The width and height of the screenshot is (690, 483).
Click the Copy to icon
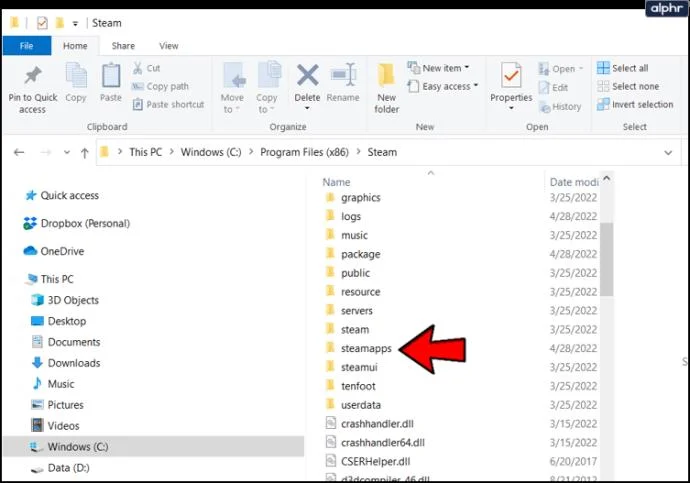point(268,75)
